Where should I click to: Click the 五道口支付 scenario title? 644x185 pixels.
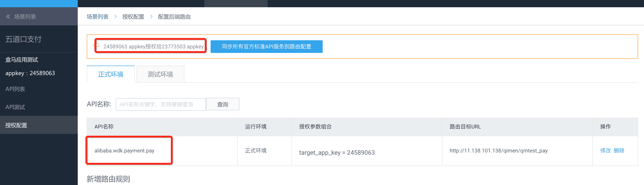(23, 39)
